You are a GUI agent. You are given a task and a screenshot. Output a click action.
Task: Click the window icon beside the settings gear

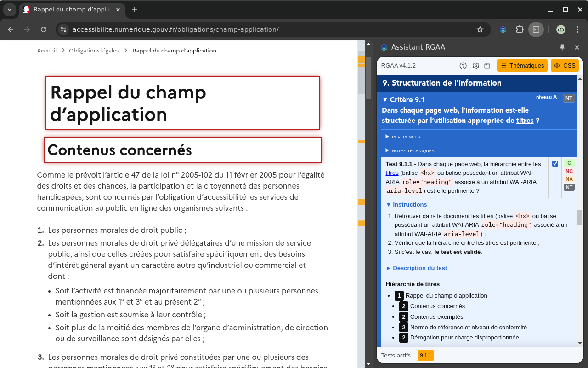click(487, 66)
